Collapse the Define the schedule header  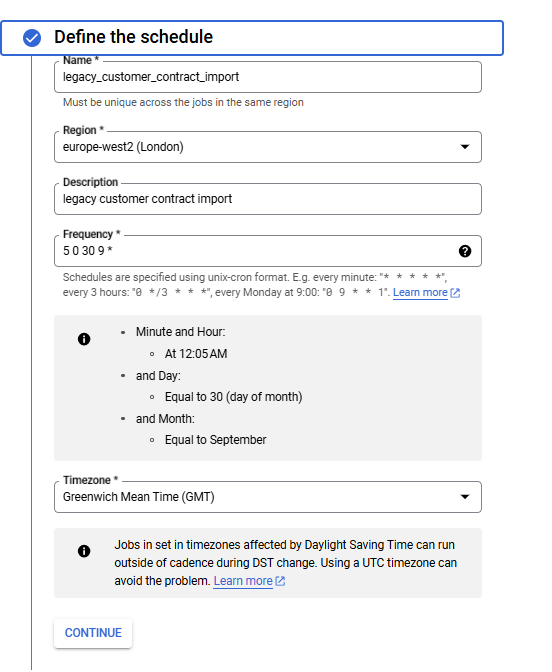coord(252,38)
